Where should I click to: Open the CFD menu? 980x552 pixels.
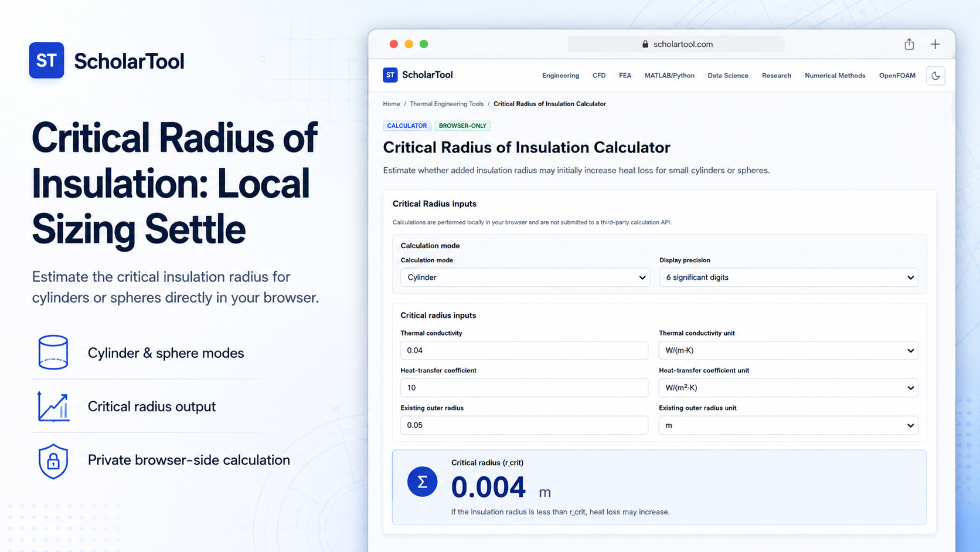click(x=599, y=76)
